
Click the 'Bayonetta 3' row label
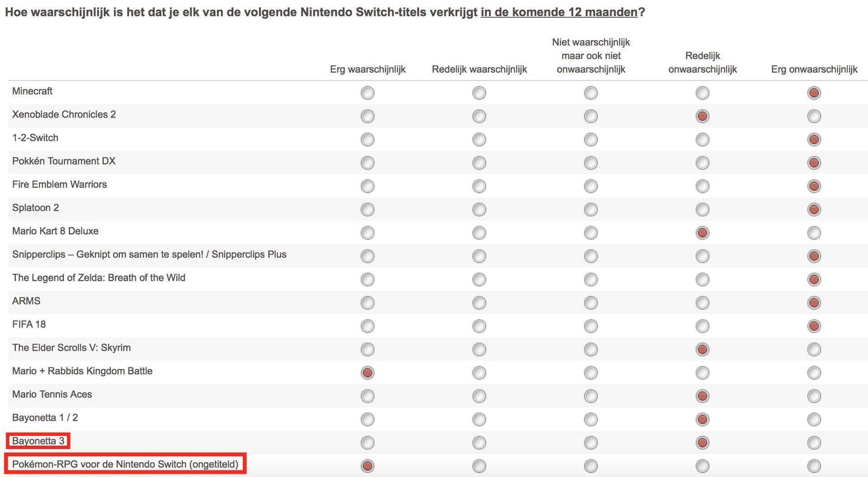point(38,441)
